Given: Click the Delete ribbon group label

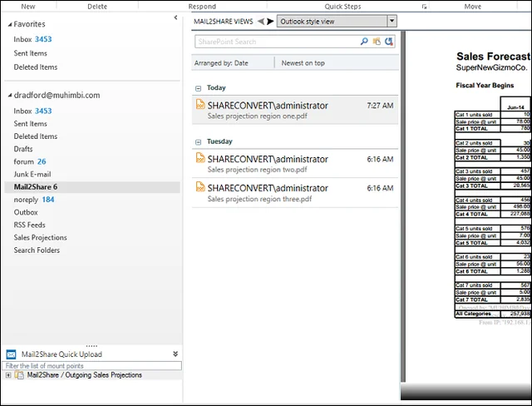Looking at the screenshot, I should [97, 7].
